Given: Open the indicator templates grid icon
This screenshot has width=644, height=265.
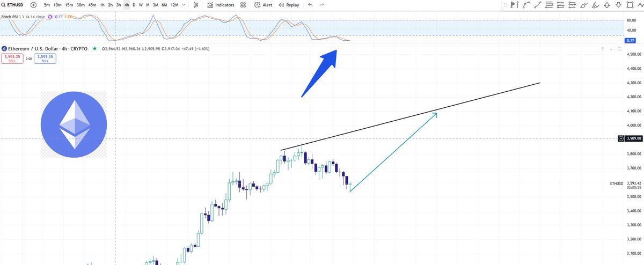Looking at the screenshot, I should click(x=243, y=5).
